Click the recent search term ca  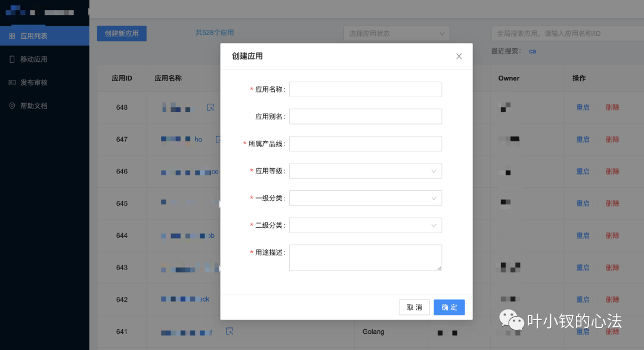click(532, 51)
